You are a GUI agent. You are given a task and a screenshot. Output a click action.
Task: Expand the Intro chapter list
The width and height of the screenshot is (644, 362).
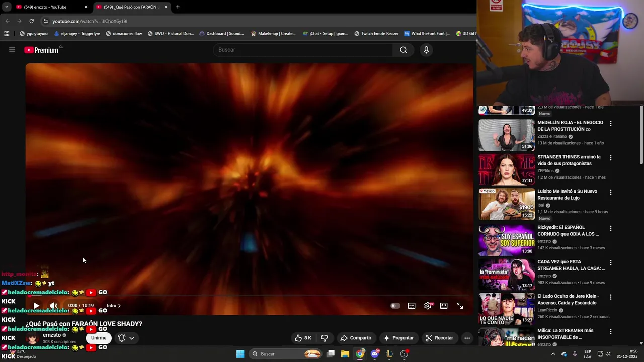tap(114, 306)
